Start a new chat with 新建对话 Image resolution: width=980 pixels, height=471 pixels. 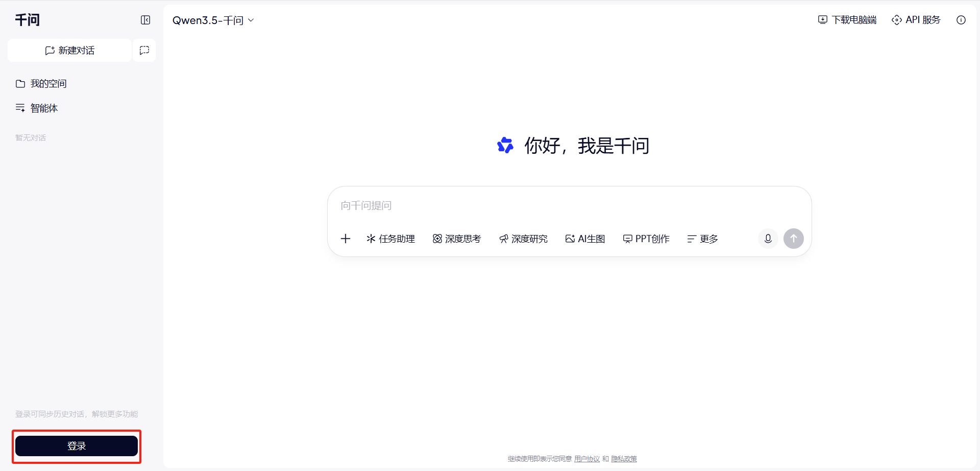(x=69, y=51)
